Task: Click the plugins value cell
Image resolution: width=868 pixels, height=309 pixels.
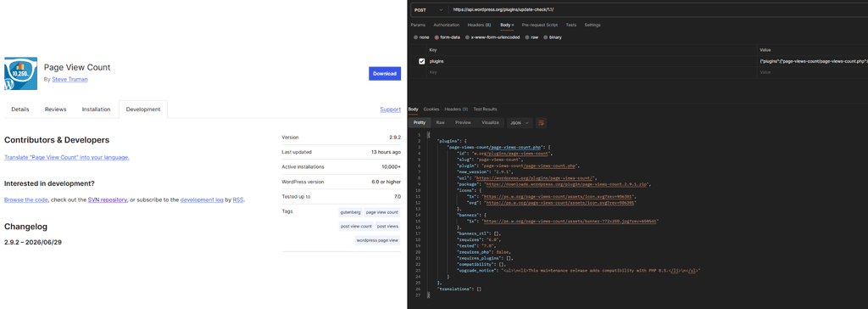Action: tap(813, 62)
